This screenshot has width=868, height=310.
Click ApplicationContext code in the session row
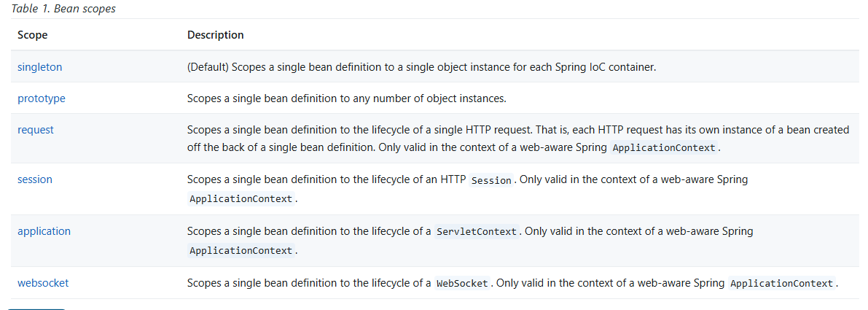coord(241,199)
